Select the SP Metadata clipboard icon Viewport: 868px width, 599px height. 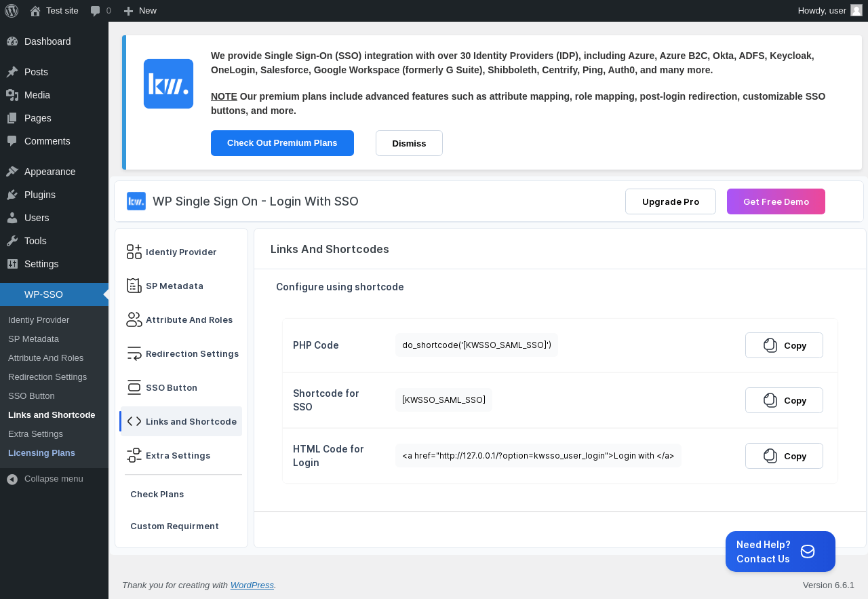pos(134,286)
